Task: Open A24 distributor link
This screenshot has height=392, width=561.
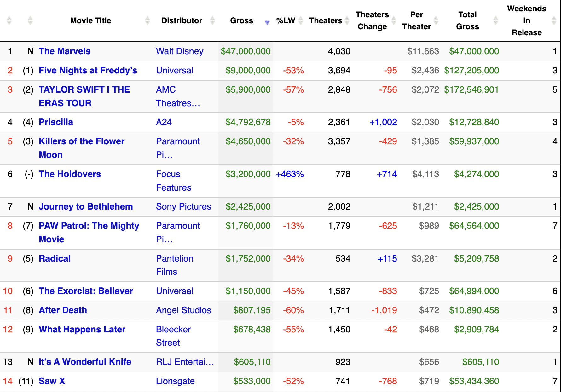Action: click(164, 122)
